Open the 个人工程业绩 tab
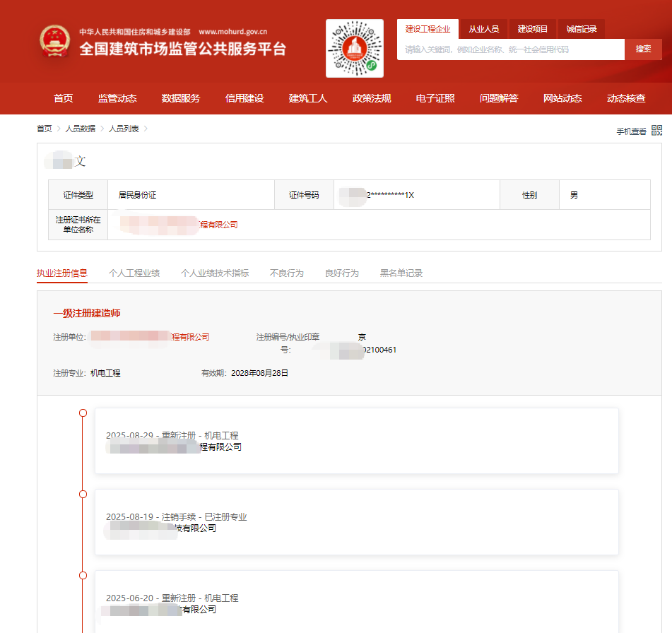The width and height of the screenshot is (672, 633). click(x=134, y=273)
